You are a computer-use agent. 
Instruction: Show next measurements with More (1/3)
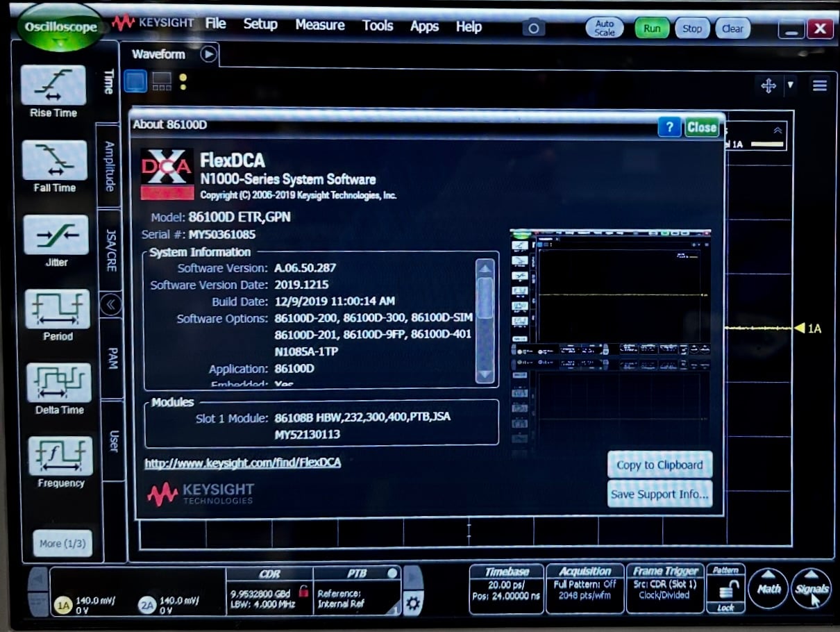pos(62,543)
